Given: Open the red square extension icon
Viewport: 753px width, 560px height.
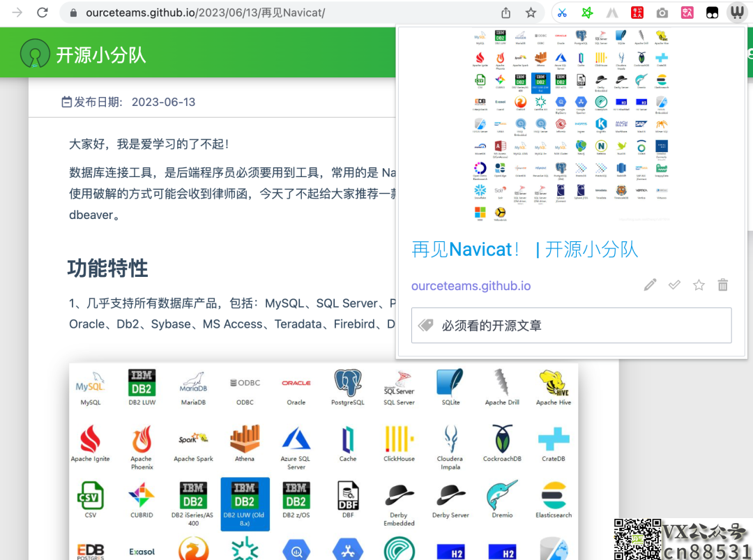Looking at the screenshot, I should [637, 13].
